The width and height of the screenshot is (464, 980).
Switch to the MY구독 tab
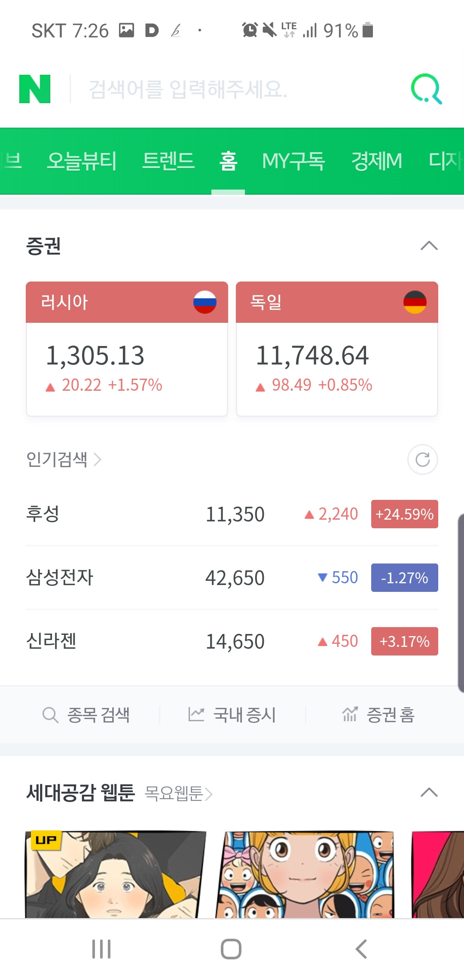[x=293, y=161]
